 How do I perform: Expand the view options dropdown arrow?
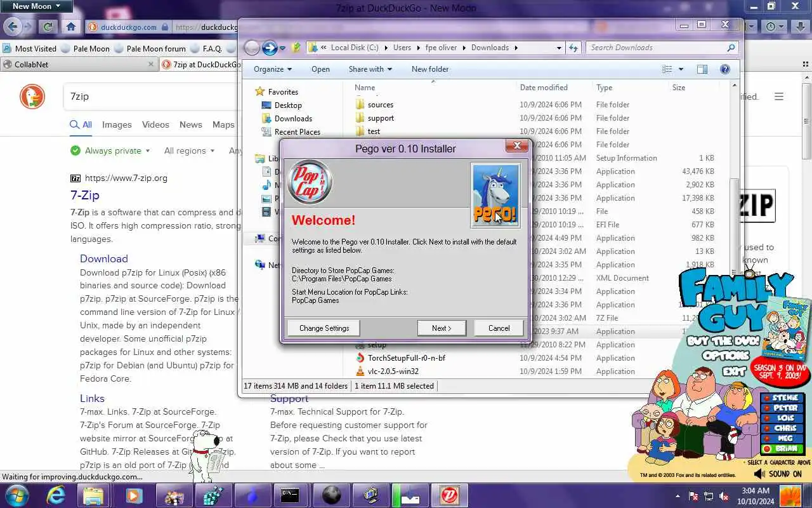(681, 69)
